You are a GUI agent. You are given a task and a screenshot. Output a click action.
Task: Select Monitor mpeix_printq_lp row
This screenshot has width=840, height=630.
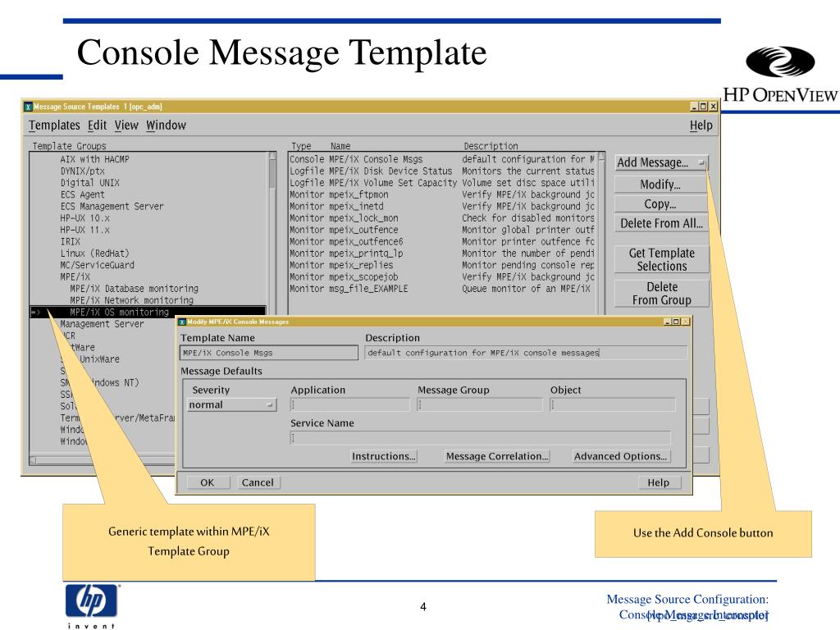point(442,253)
